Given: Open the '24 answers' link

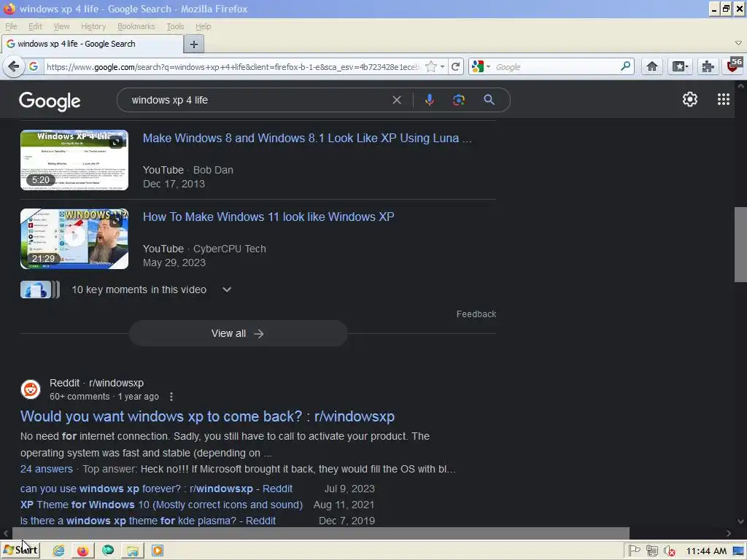Looking at the screenshot, I should coord(47,469).
